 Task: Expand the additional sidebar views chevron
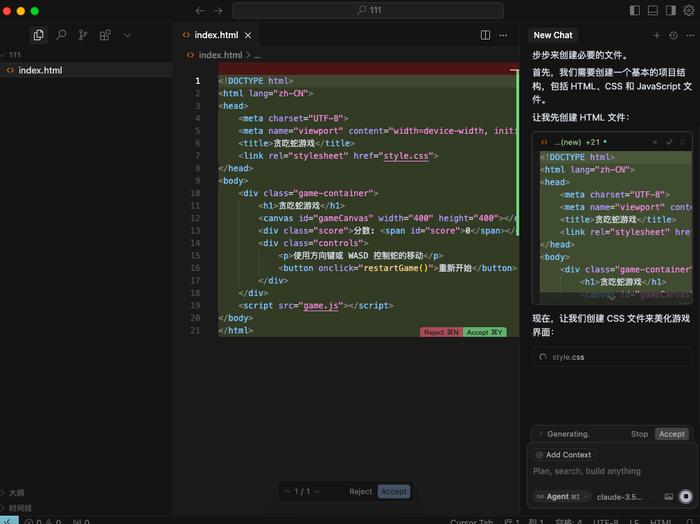coord(127,35)
